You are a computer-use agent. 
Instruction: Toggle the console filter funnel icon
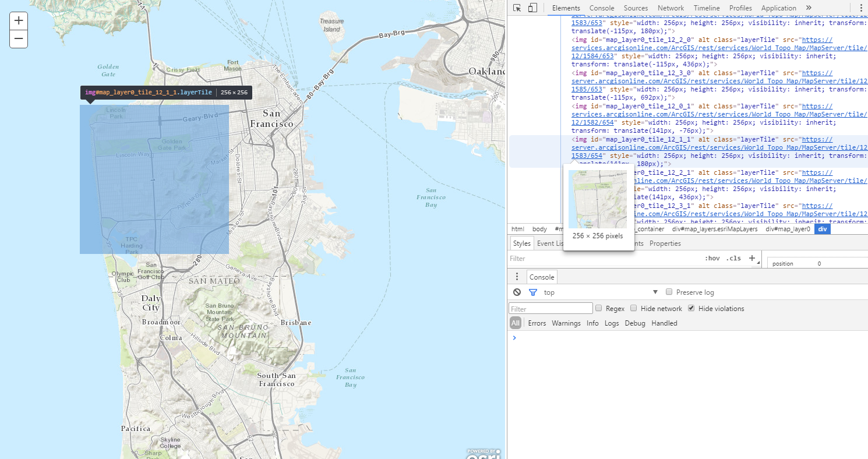(532, 292)
